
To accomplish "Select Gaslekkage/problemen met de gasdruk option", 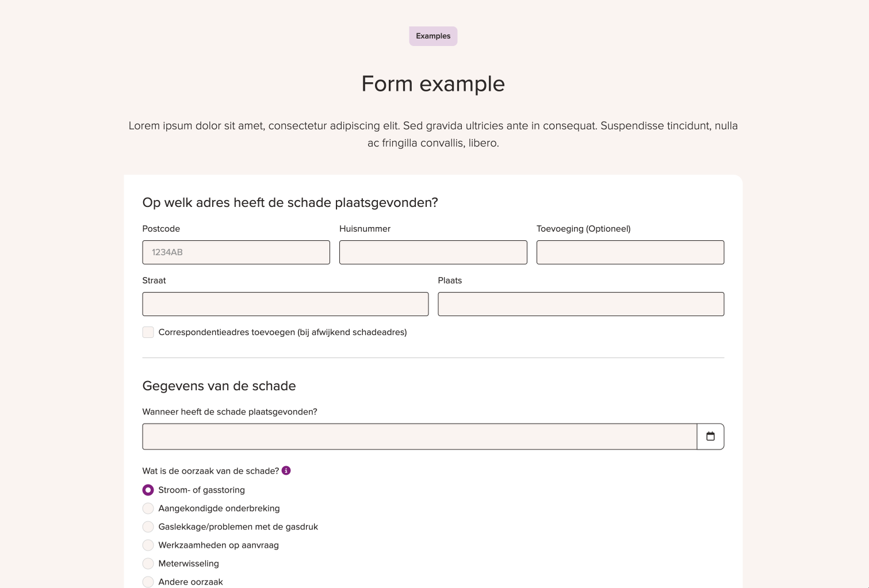I will click(x=148, y=526).
